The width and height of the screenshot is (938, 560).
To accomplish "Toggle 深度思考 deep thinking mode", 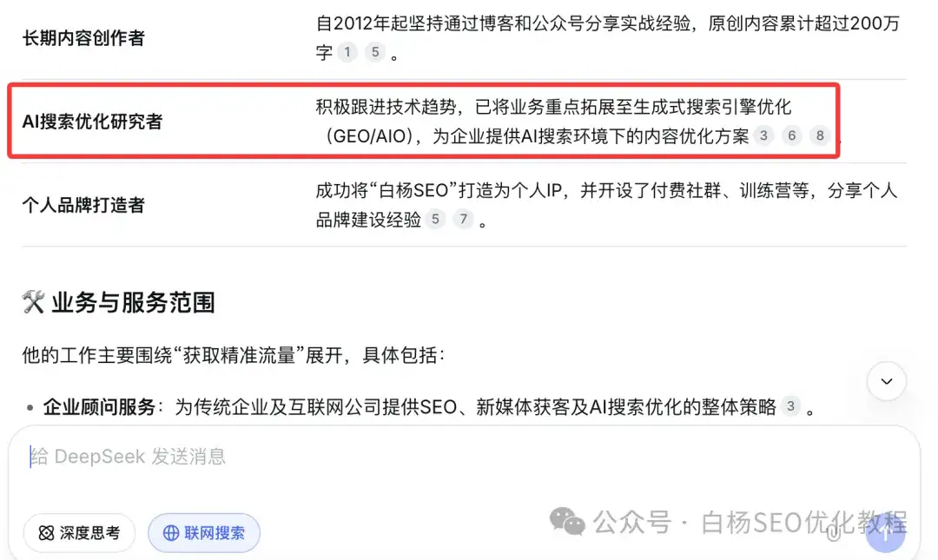I will [79, 532].
